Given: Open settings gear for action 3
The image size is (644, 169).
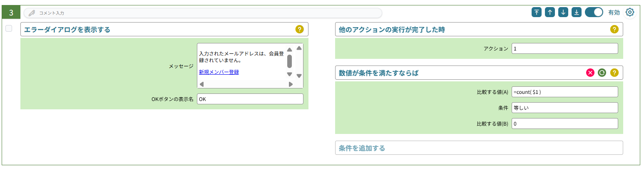Looking at the screenshot, I should (x=630, y=13).
